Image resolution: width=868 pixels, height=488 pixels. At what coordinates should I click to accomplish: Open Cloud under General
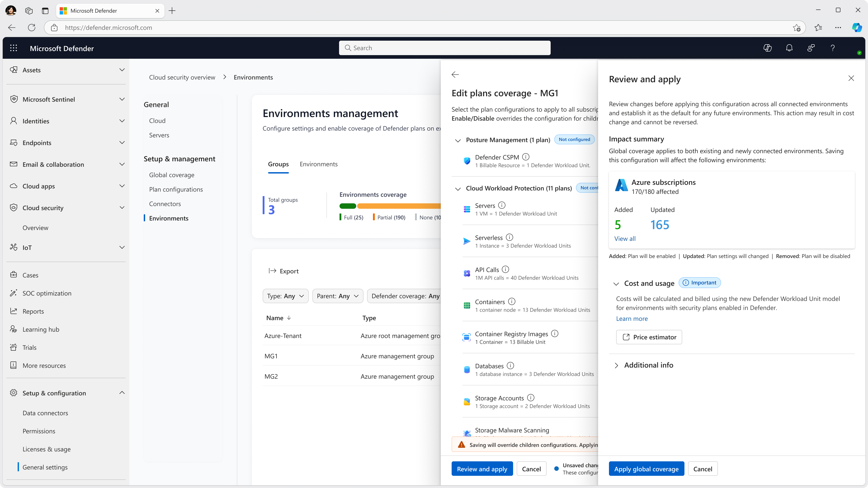(x=157, y=121)
